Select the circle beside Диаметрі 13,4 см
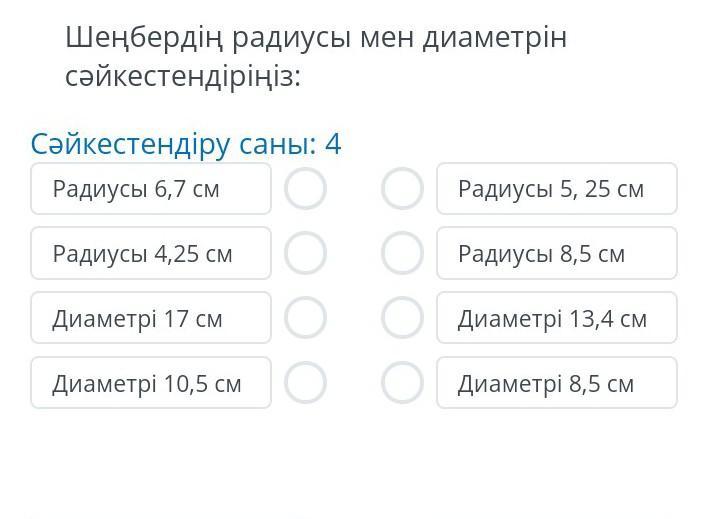The image size is (714, 519). click(402, 318)
